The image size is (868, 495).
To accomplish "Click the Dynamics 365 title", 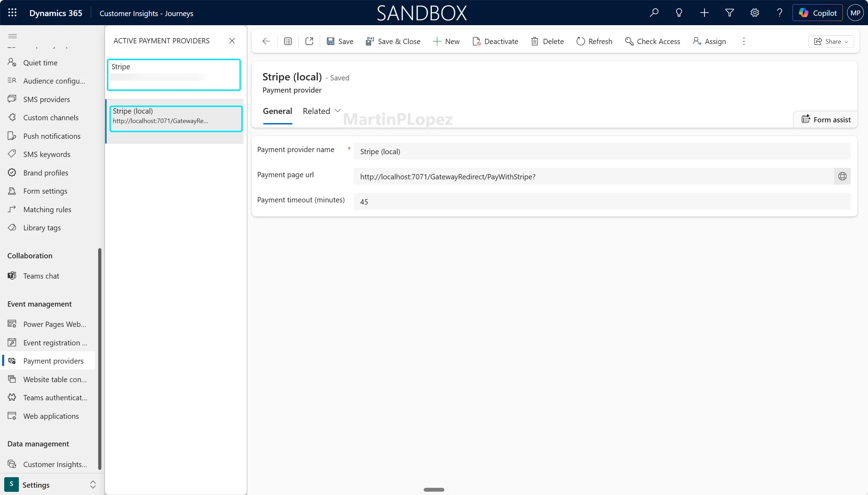I will (56, 13).
